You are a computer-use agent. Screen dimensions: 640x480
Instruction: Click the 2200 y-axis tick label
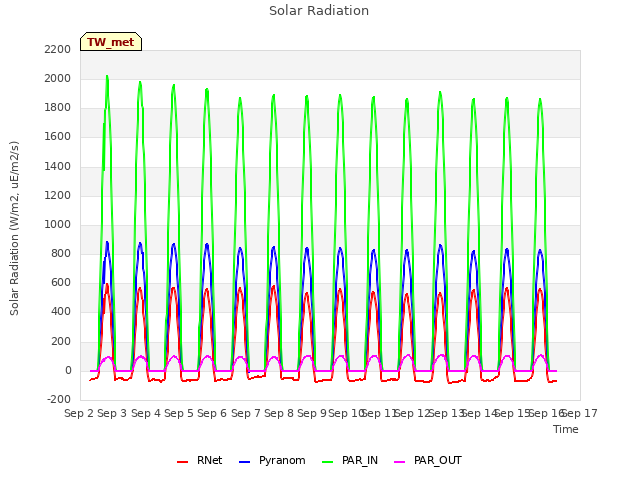click(x=58, y=49)
